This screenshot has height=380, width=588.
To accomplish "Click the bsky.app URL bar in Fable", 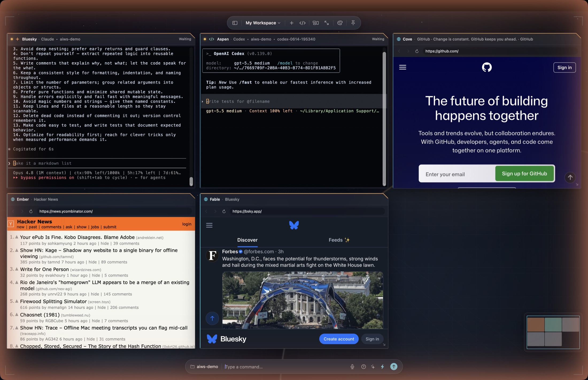I will tap(307, 211).
